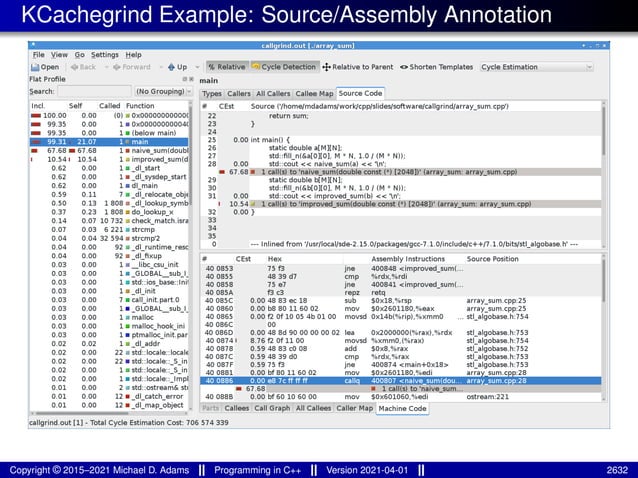Image resolution: width=638 pixels, height=478 pixels.
Task: Select assembly row 40 0874 movsd
Action: (x=401, y=340)
